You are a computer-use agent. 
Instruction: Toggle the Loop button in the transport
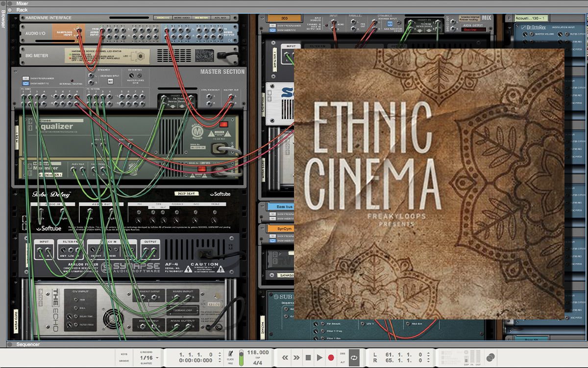point(354,358)
